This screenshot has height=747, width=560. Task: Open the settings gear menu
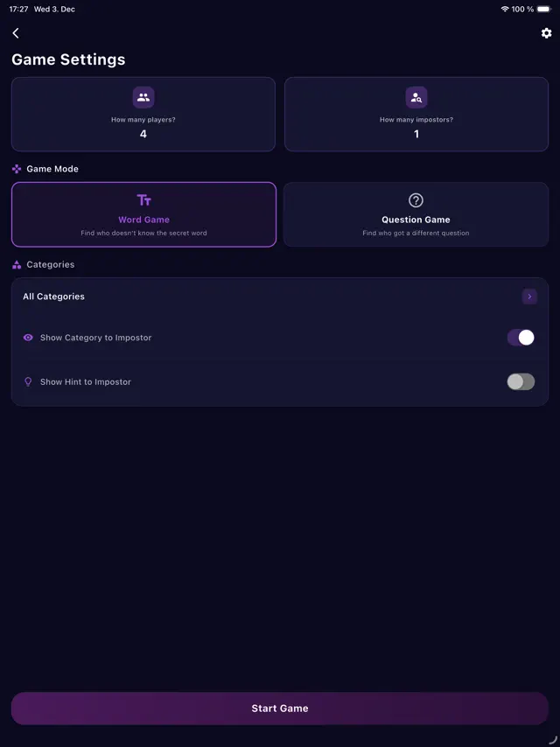click(546, 33)
